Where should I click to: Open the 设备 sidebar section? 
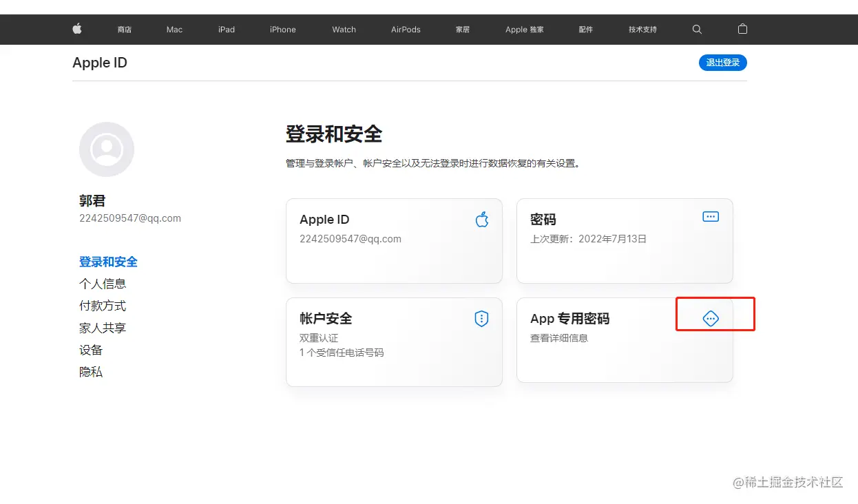(x=91, y=350)
